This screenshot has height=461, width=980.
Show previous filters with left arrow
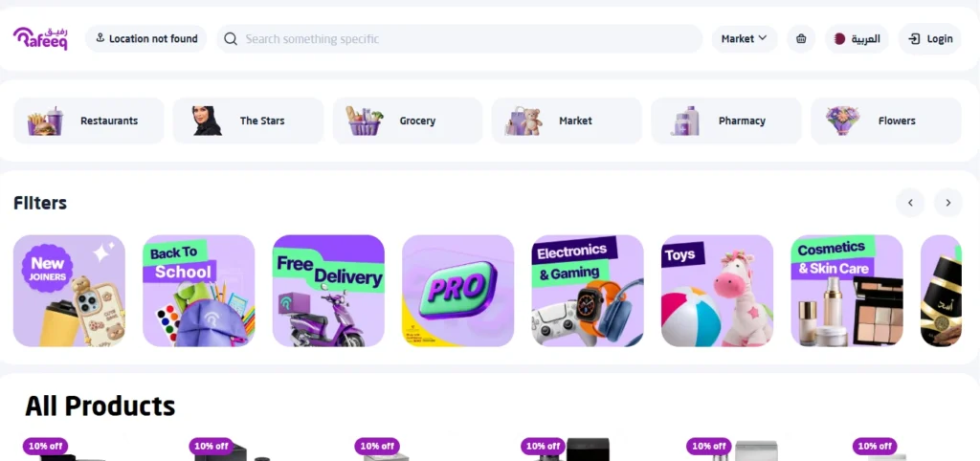(x=910, y=203)
